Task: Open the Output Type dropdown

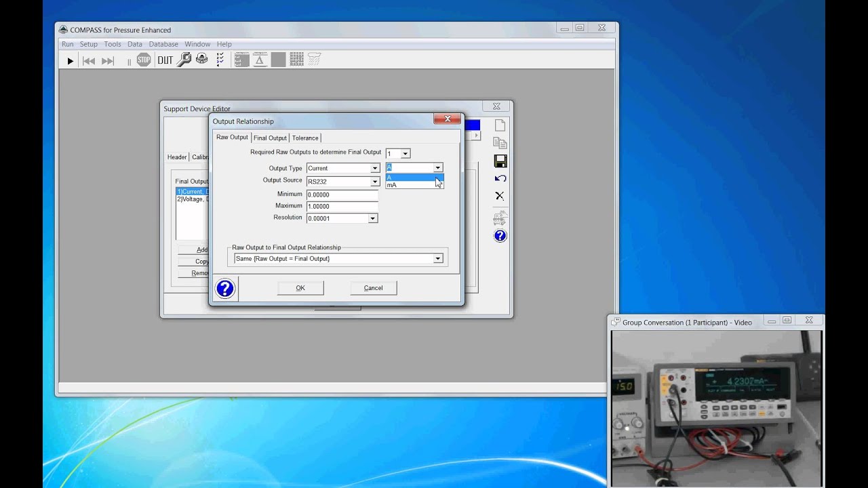Action: click(x=374, y=168)
